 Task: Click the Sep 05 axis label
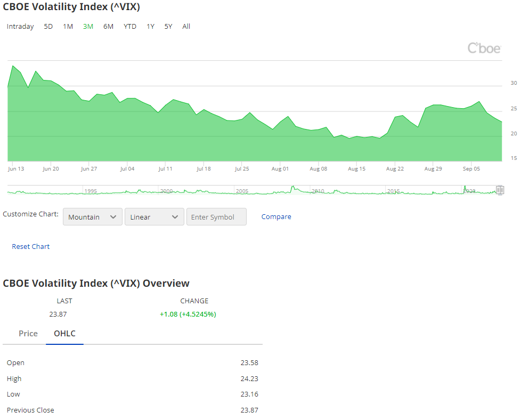click(471, 169)
